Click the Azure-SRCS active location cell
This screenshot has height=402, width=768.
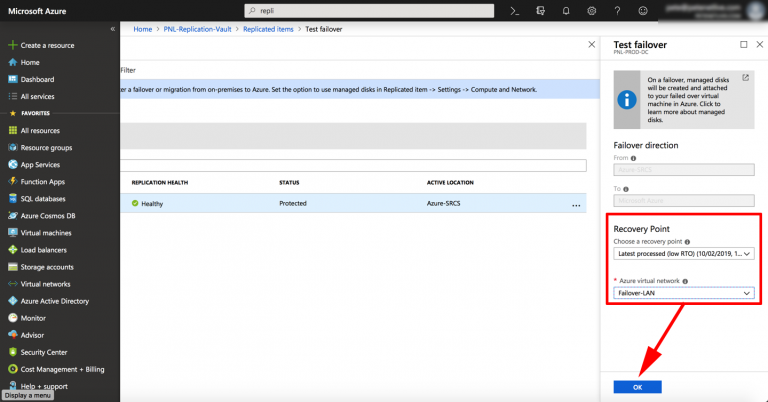point(443,203)
